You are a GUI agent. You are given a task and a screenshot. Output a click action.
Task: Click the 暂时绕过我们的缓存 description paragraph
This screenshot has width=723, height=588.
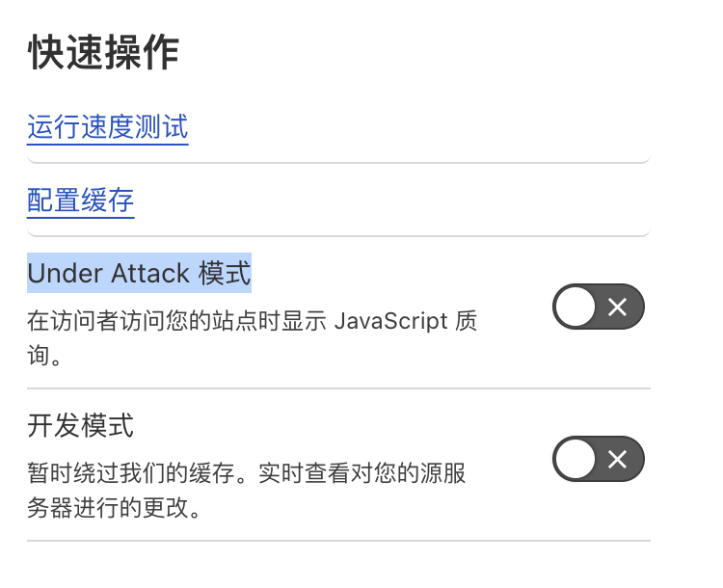click(246, 491)
